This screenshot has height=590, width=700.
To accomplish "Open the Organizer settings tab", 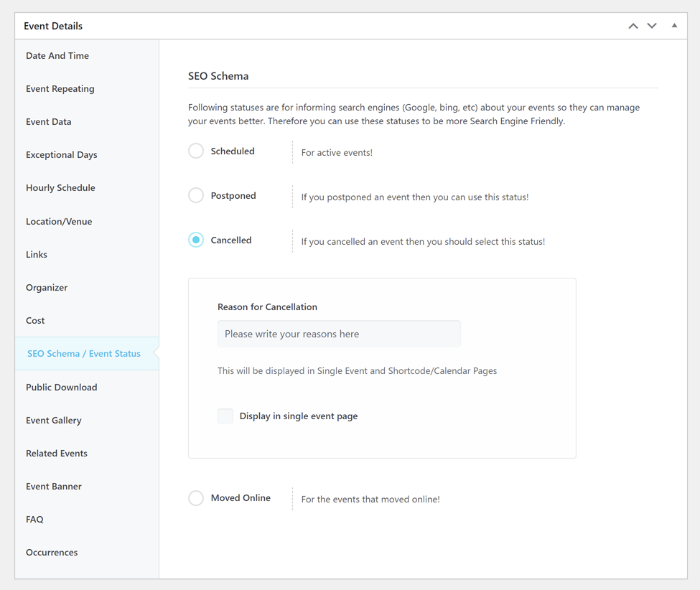I will point(47,288).
